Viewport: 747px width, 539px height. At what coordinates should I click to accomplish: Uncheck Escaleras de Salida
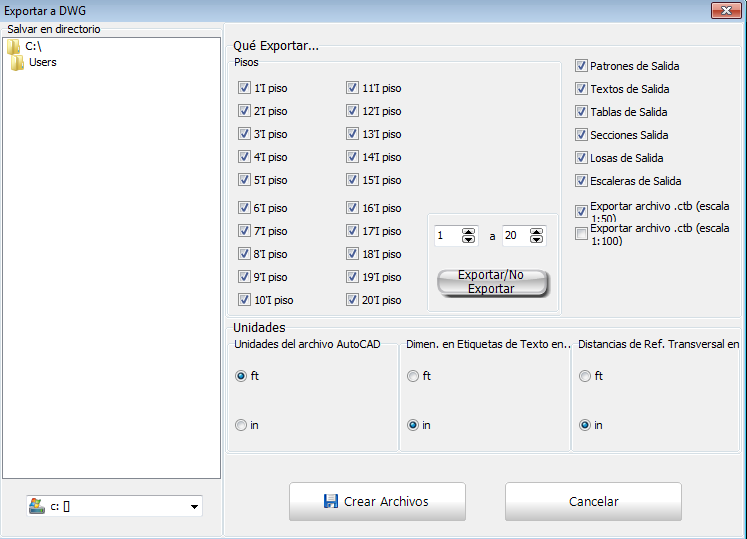[581, 181]
